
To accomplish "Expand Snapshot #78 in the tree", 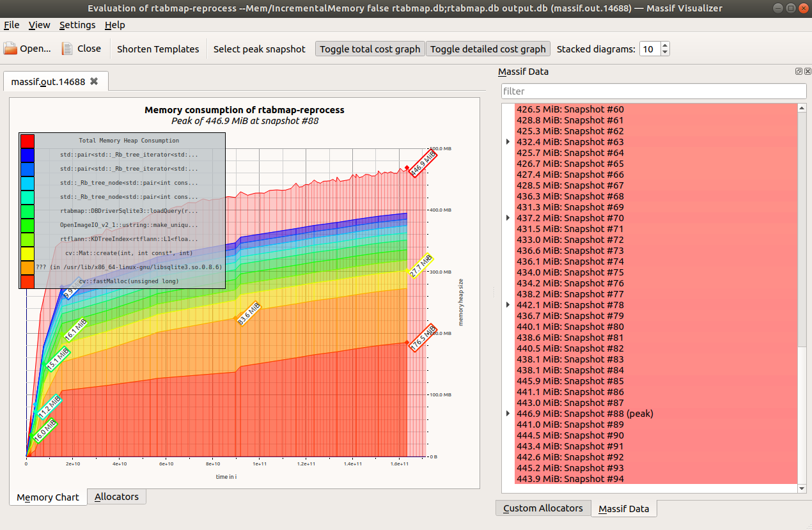I will 508,305.
